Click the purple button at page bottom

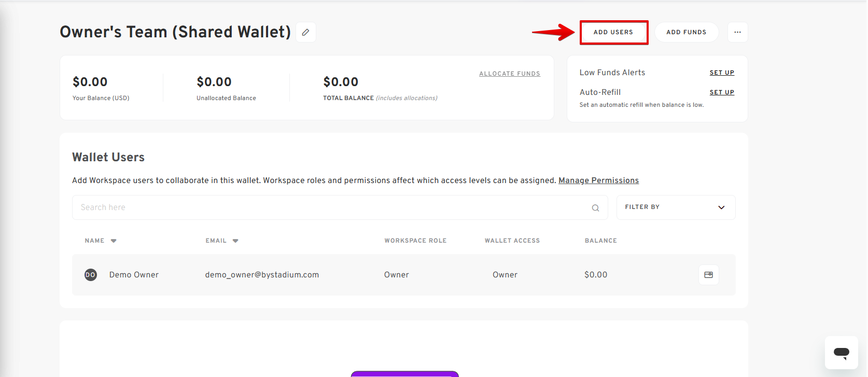[x=404, y=374]
